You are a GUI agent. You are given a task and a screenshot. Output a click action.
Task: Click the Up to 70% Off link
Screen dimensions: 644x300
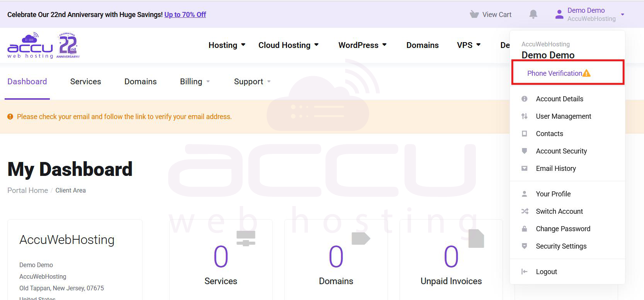(185, 15)
